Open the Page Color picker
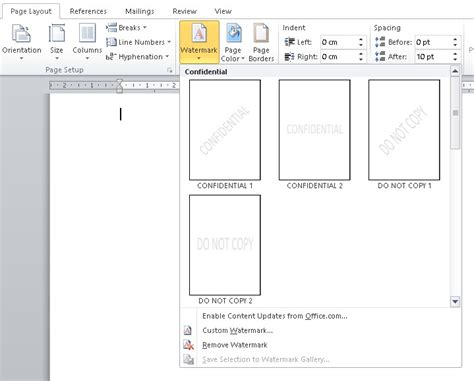The height and width of the screenshot is (381, 474). pos(233,42)
